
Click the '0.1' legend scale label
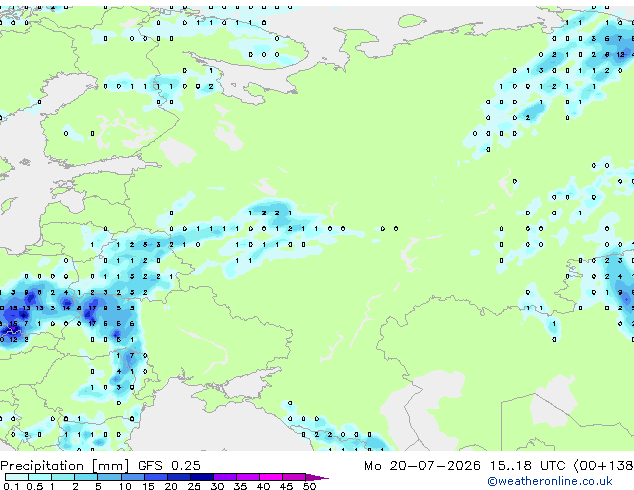point(11,486)
